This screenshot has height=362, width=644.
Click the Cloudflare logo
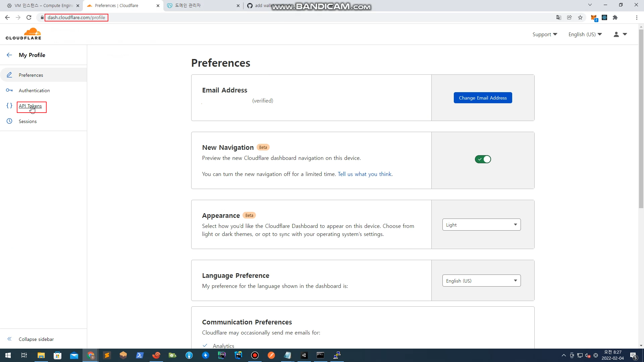coord(23,34)
